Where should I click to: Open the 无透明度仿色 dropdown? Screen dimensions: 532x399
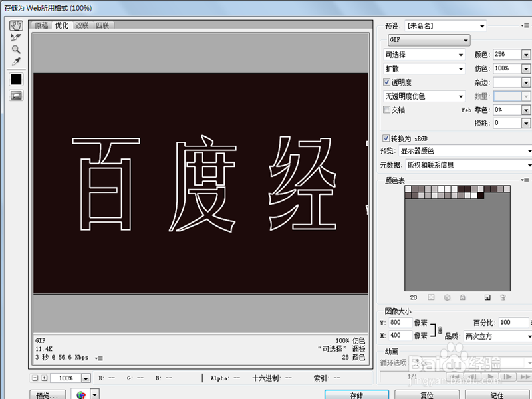424,96
